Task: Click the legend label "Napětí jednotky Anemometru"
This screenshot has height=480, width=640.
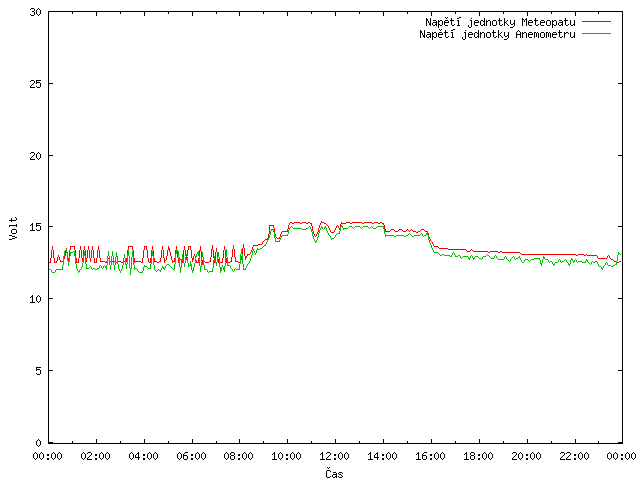Action: [x=497, y=34]
